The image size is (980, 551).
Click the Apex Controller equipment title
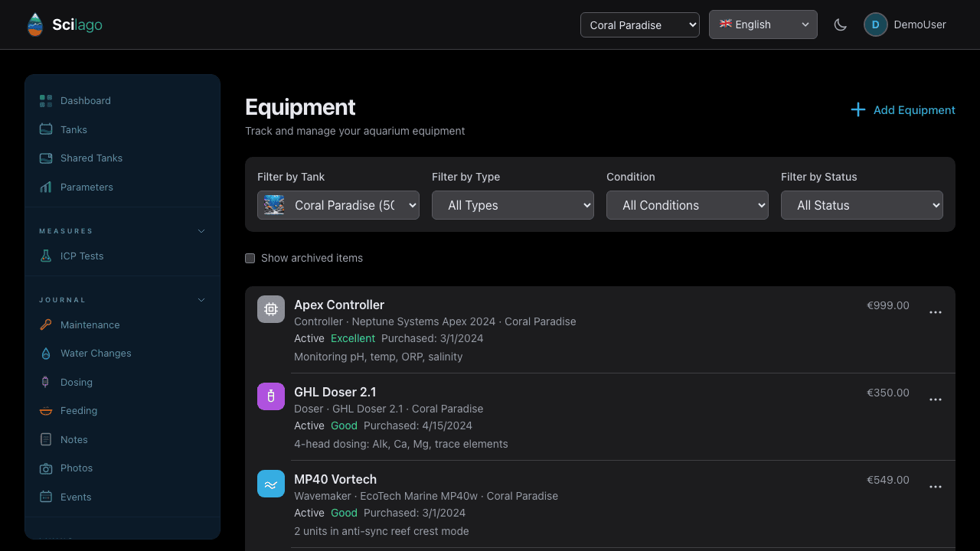click(x=339, y=305)
